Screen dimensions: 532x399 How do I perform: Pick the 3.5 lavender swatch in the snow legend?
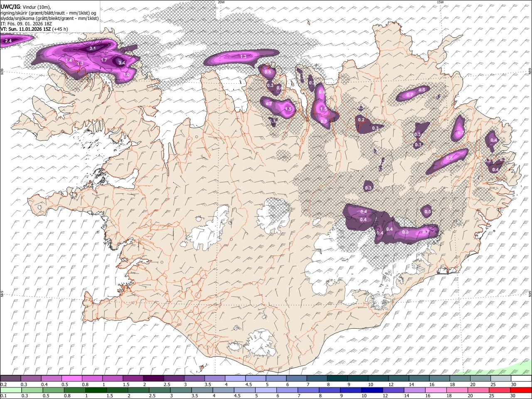[x=214, y=378]
